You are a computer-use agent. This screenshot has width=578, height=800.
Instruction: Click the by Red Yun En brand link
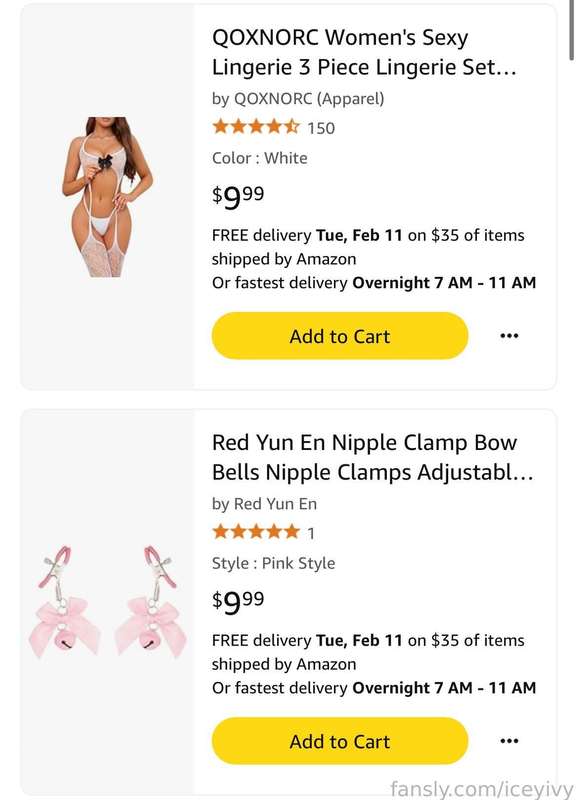coord(264,504)
